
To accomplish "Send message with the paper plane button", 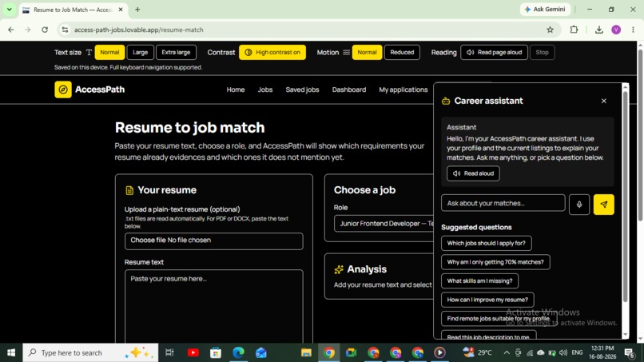I will 604,205.
